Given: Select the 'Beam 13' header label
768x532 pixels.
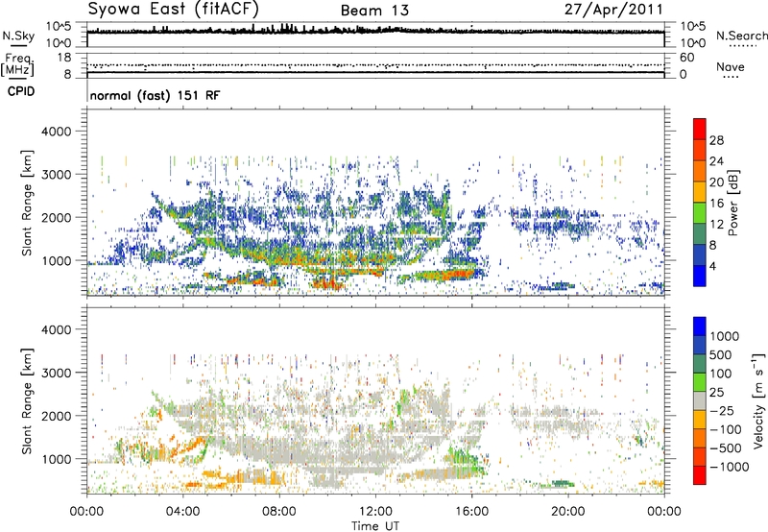Looking at the screenshot, I should point(374,11).
